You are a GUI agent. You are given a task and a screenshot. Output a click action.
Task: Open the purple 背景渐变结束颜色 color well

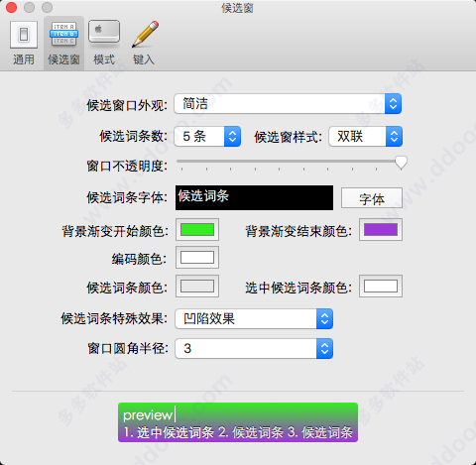381,229
